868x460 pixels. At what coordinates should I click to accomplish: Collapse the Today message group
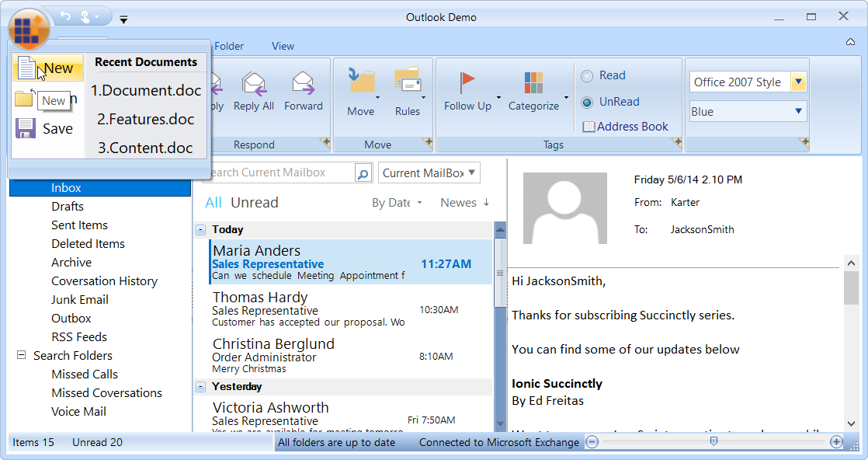[202, 229]
